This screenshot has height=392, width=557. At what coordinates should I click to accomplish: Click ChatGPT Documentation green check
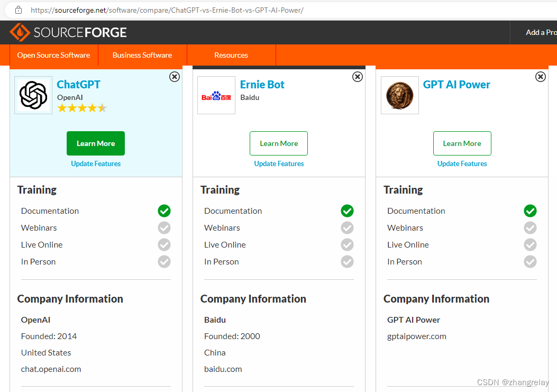(x=164, y=211)
